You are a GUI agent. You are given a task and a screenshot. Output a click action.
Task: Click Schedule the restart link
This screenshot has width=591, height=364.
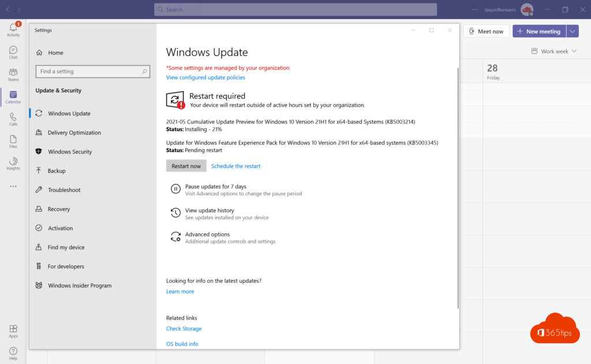(235, 166)
